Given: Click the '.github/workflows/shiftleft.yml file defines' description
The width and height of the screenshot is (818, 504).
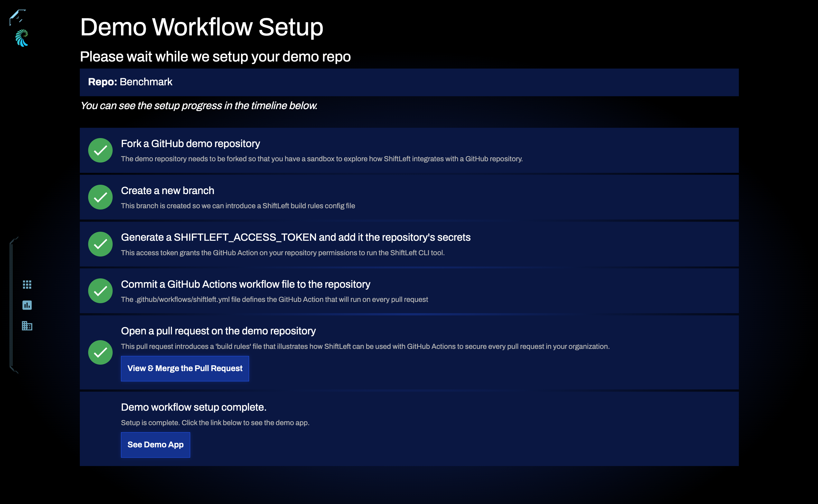Looking at the screenshot, I should click(274, 299).
